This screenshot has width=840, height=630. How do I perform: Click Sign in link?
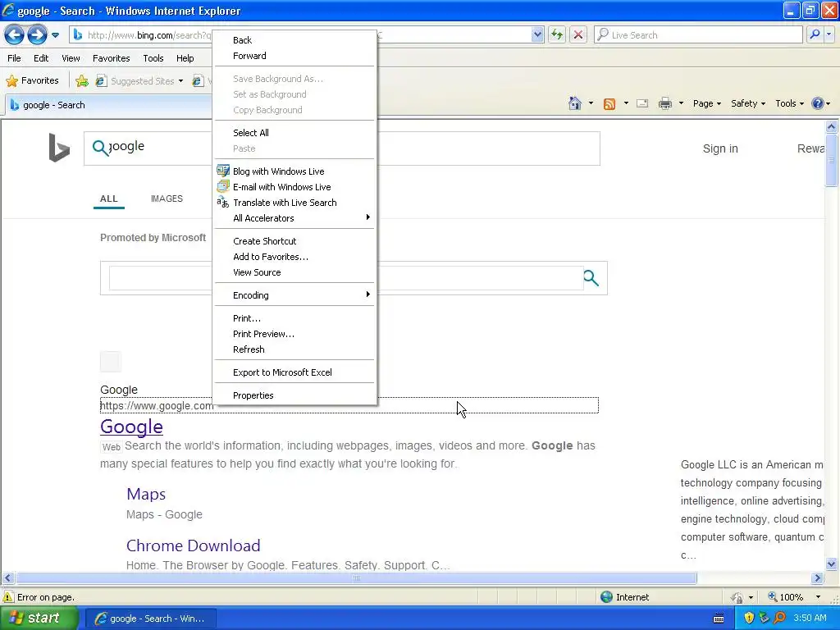click(x=720, y=148)
